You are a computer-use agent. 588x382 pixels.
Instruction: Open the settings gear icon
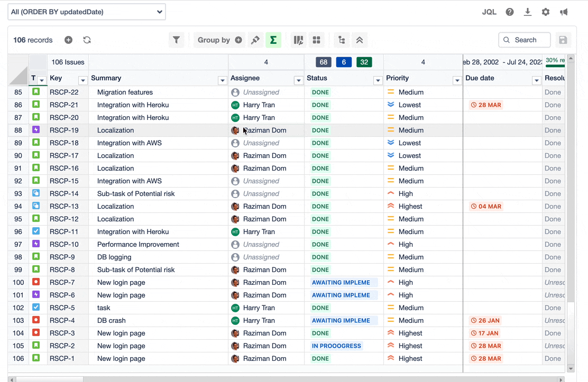pos(545,11)
